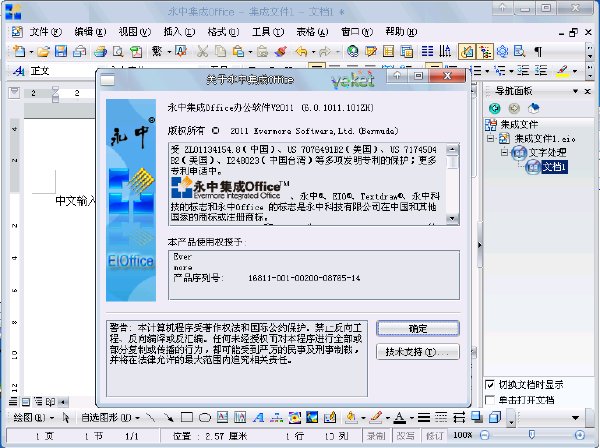Toggle 录制 mode in the status bar
The image size is (600, 448).
coord(376,436)
